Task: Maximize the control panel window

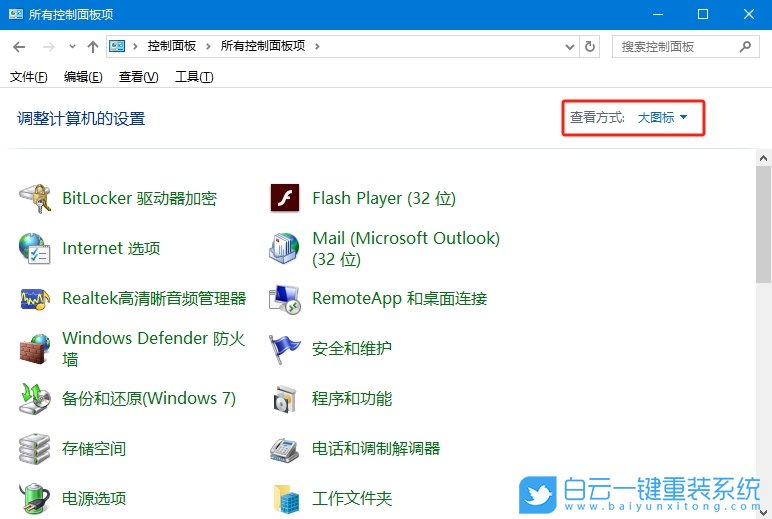Action: tap(703, 14)
